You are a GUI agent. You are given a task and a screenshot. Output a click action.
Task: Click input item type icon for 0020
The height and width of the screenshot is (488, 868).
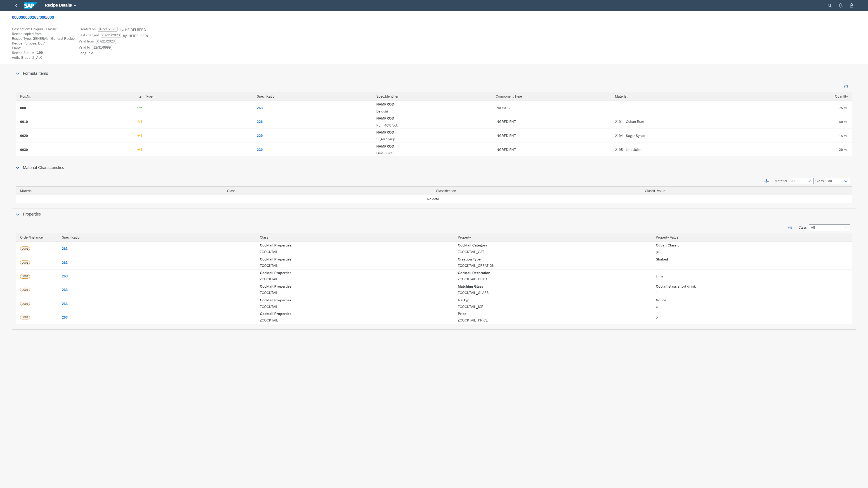pos(139,135)
